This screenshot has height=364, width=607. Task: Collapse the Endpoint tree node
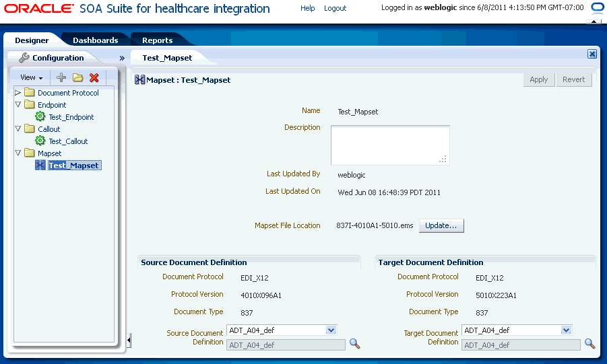18,104
